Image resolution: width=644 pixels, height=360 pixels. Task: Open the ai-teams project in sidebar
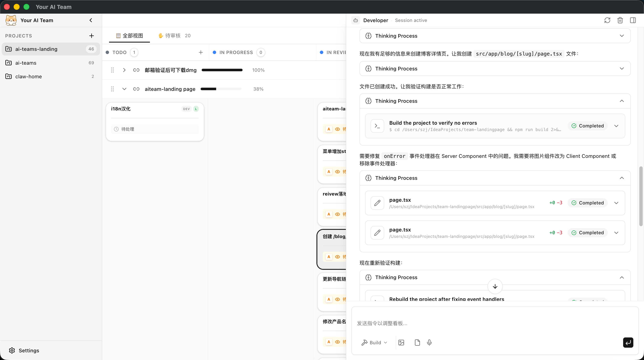(x=26, y=63)
